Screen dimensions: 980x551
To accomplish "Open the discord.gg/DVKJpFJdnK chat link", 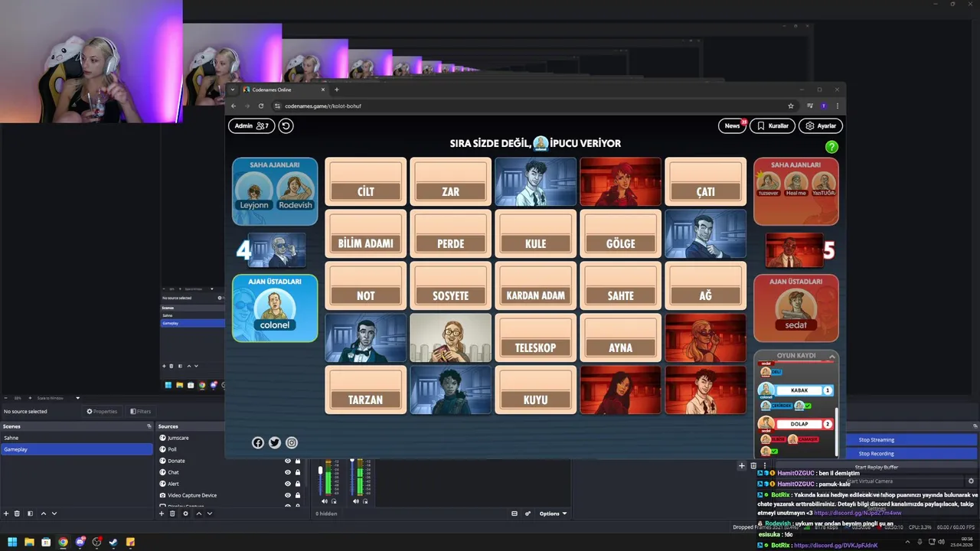I will tap(836, 545).
